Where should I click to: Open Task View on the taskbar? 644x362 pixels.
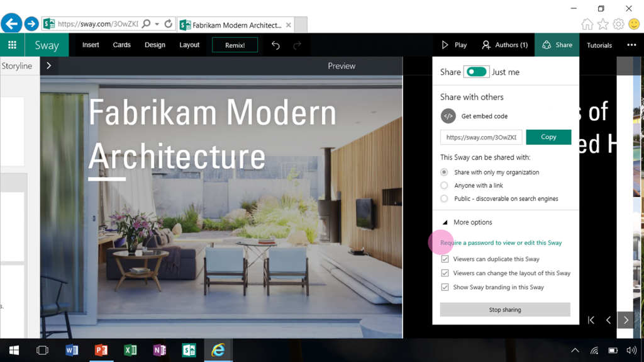pyautogui.click(x=42, y=350)
